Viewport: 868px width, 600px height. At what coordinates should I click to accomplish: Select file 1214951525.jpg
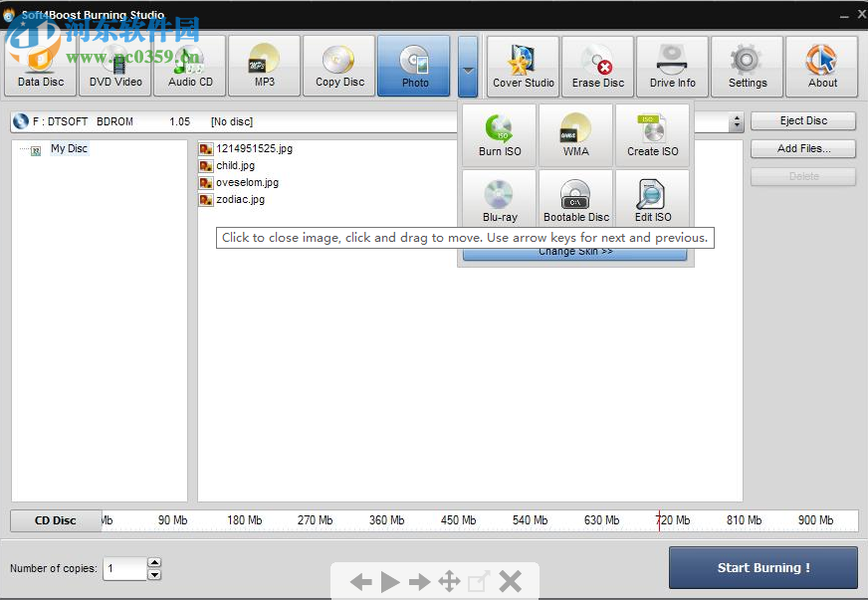click(x=254, y=148)
